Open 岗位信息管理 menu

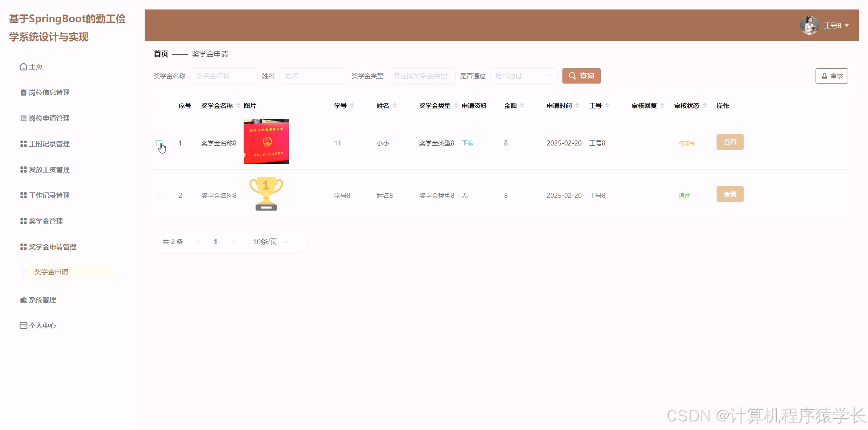point(49,93)
